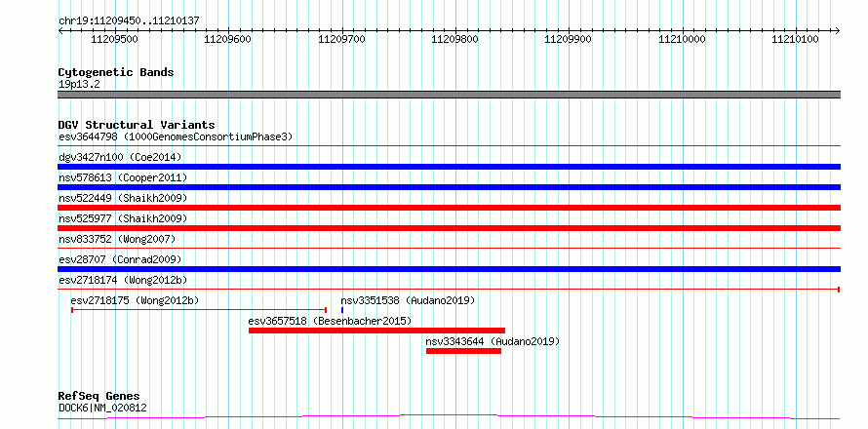868x429 pixels.
Task: Open nsv525977 (Shaikh2009) variant label
Action: tap(123, 218)
